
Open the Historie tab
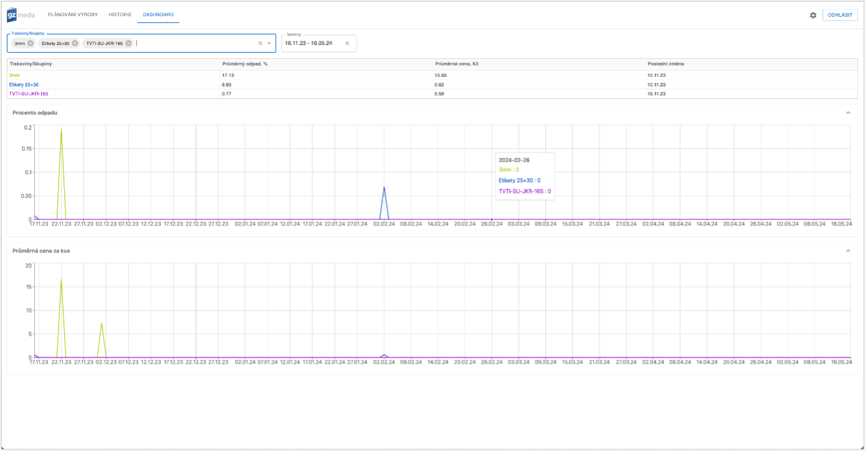[x=120, y=14]
